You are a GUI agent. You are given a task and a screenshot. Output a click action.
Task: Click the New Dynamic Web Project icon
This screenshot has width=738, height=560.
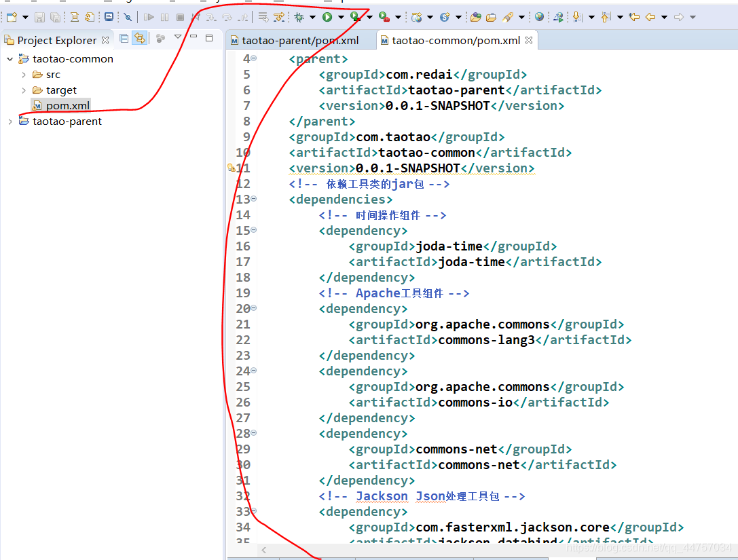(x=417, y=18)
